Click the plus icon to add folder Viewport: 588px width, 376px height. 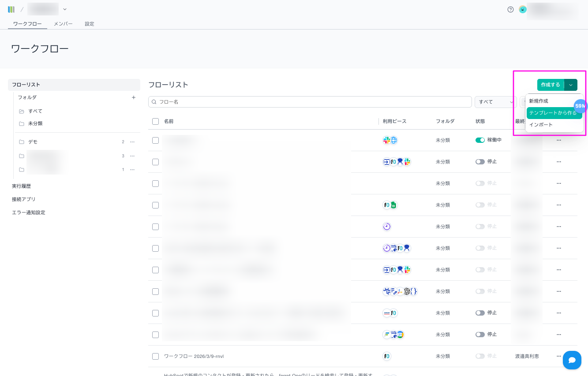134,97
